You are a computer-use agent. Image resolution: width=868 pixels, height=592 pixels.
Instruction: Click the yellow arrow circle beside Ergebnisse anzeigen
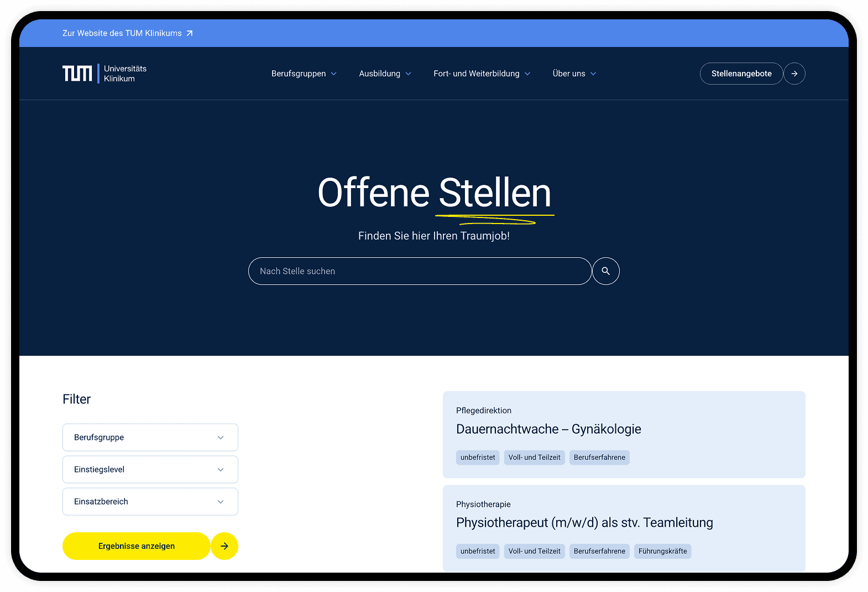pos(224,546)
